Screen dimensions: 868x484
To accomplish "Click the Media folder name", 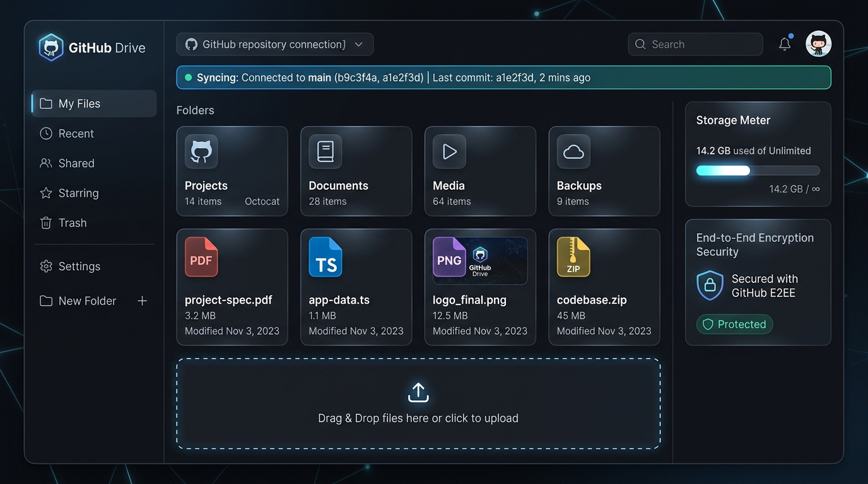I will 449,186.
